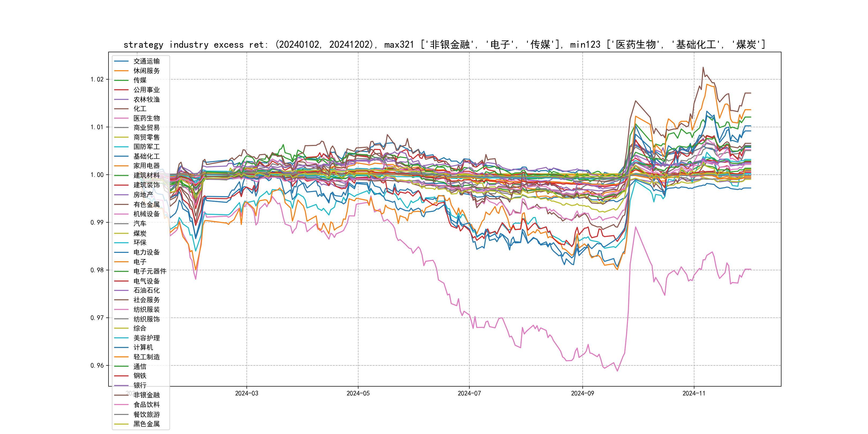868x434 pixels.
Task: Click the 2024-11 x-axis tick label
Action: coord(693,393)
